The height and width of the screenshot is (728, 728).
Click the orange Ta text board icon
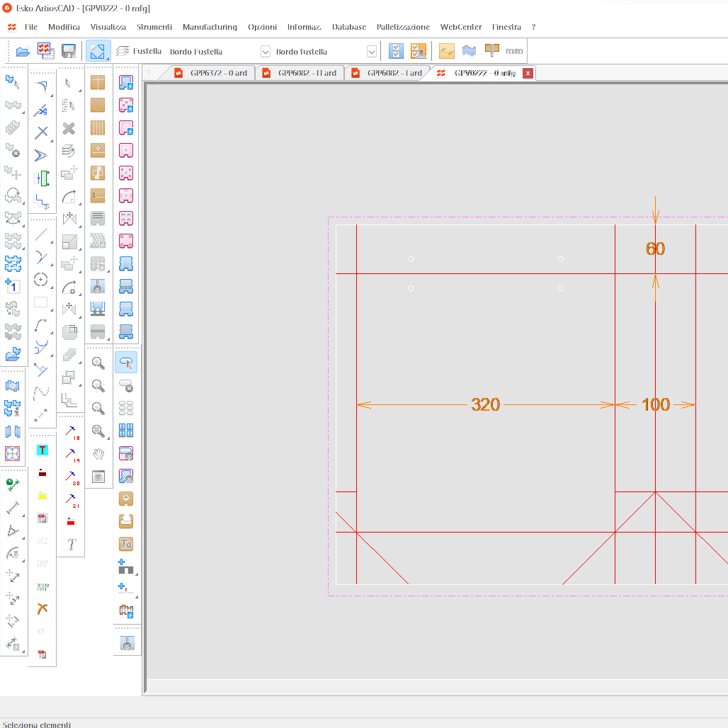point(126,544)
